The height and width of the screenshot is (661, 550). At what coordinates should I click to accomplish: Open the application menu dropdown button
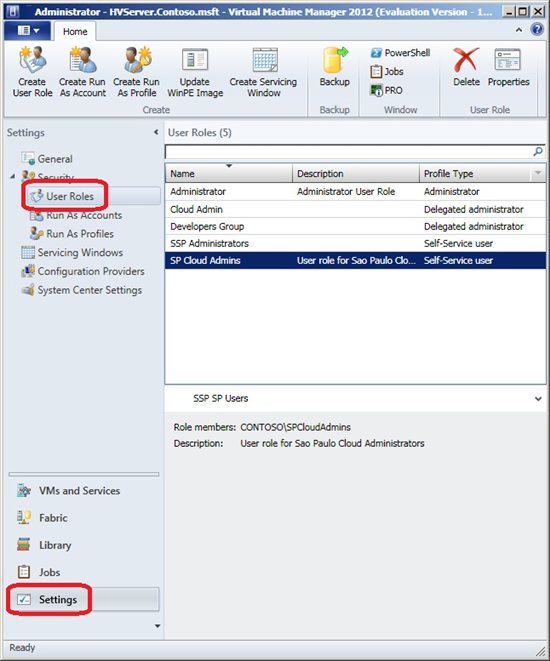27,30
